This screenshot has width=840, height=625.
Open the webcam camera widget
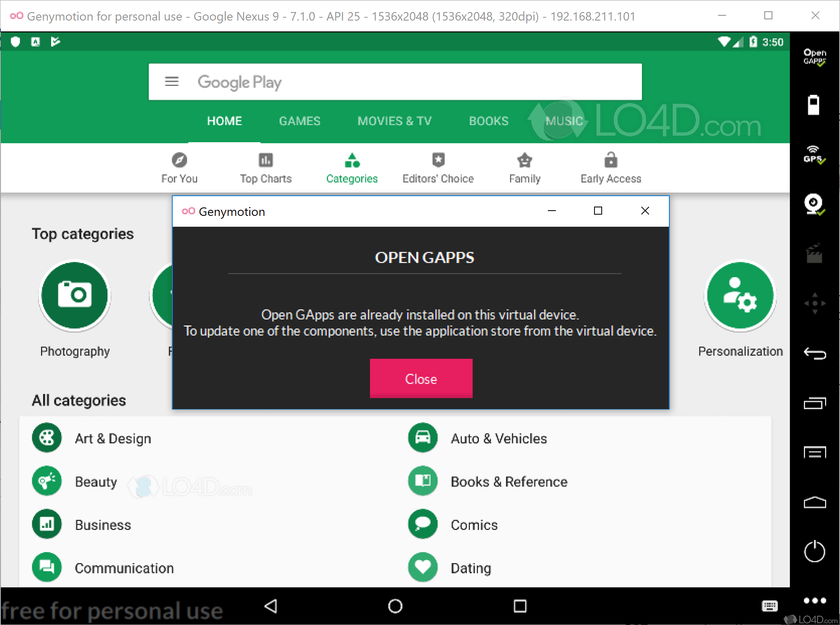(813, 204)
